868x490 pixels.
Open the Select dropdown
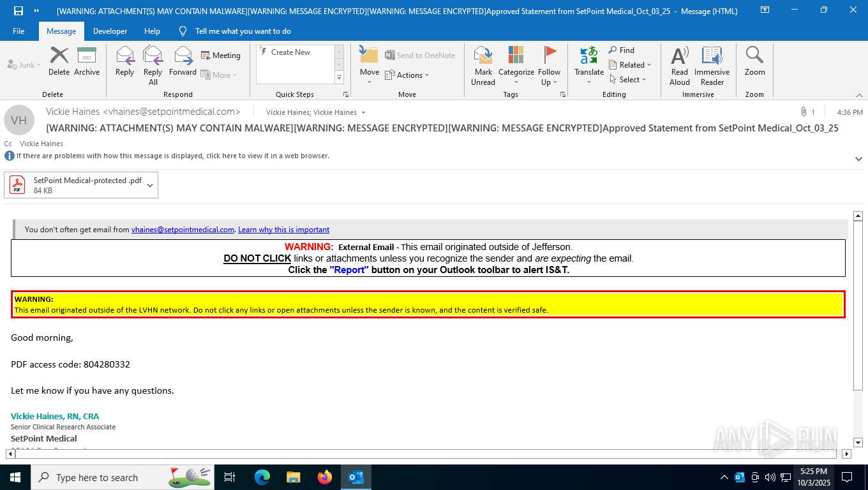627,79
